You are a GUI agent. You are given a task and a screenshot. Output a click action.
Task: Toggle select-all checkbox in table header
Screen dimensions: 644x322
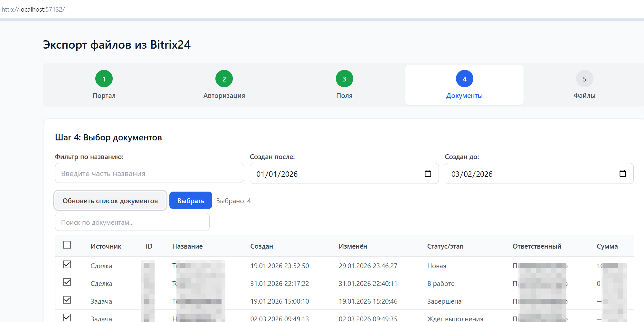pos(67,245)
